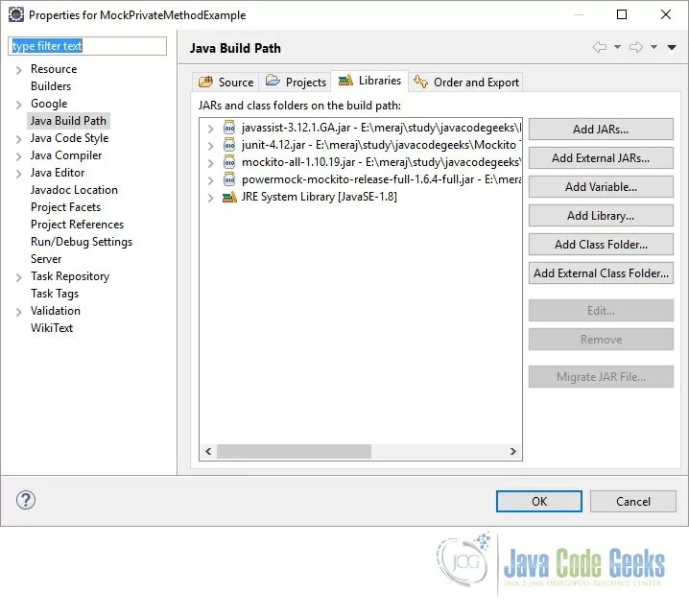The image size is (689, 616).
Task: Expand the junit-4.12.jar entry
Action: point(210,146)
